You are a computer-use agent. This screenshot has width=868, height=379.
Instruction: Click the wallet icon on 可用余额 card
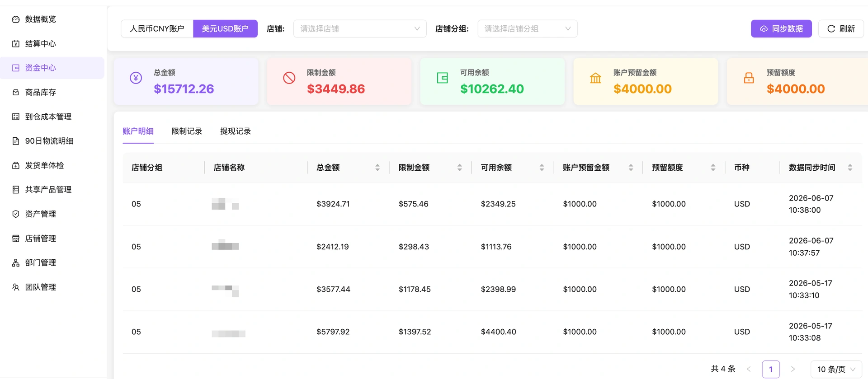(x=442, y=78)
